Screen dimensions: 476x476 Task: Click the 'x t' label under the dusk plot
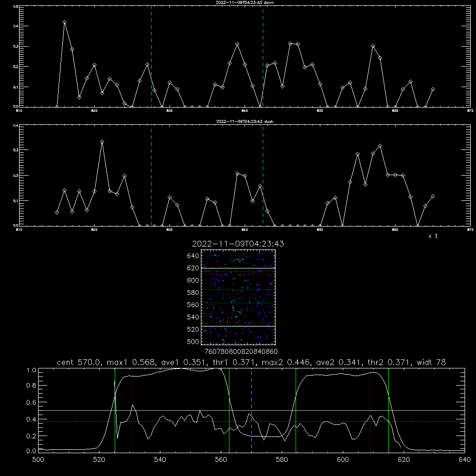click(x=433, y=236)
